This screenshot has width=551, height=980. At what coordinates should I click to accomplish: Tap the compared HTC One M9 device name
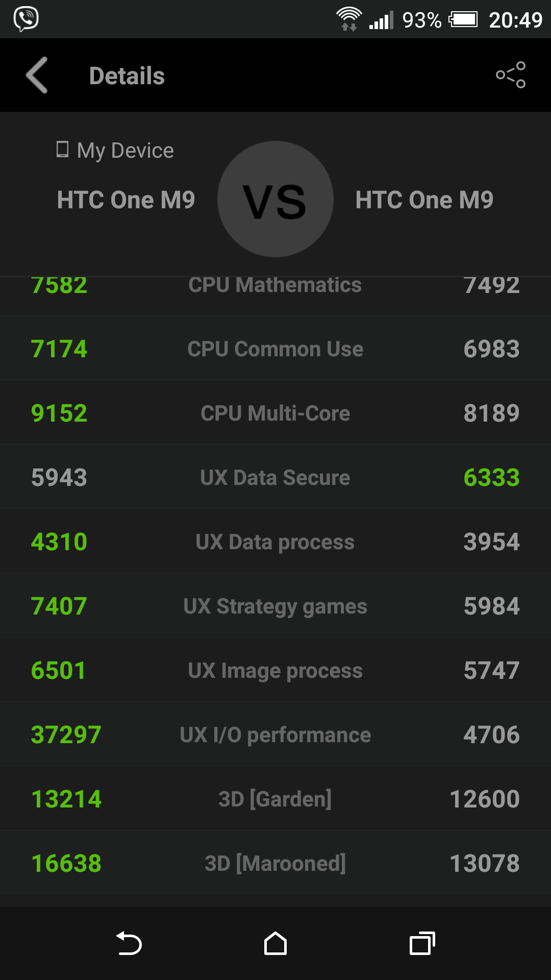[424, 200]
